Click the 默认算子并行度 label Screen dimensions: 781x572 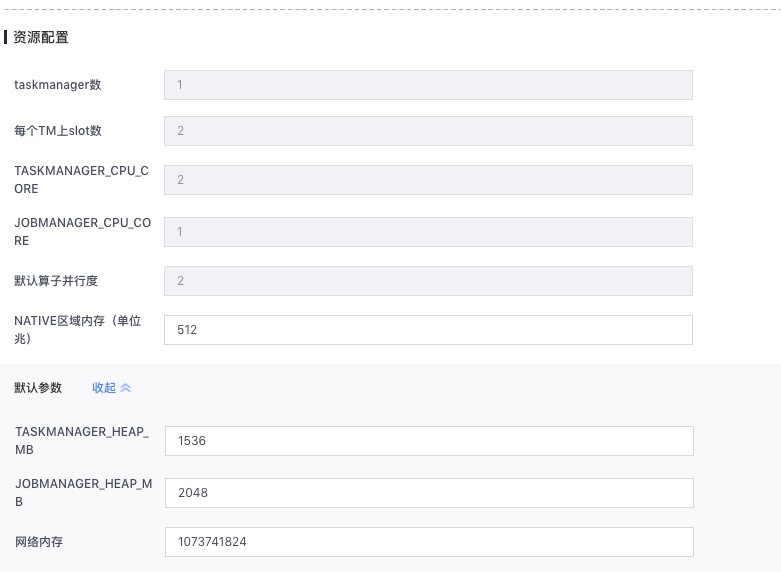[56, 281]
